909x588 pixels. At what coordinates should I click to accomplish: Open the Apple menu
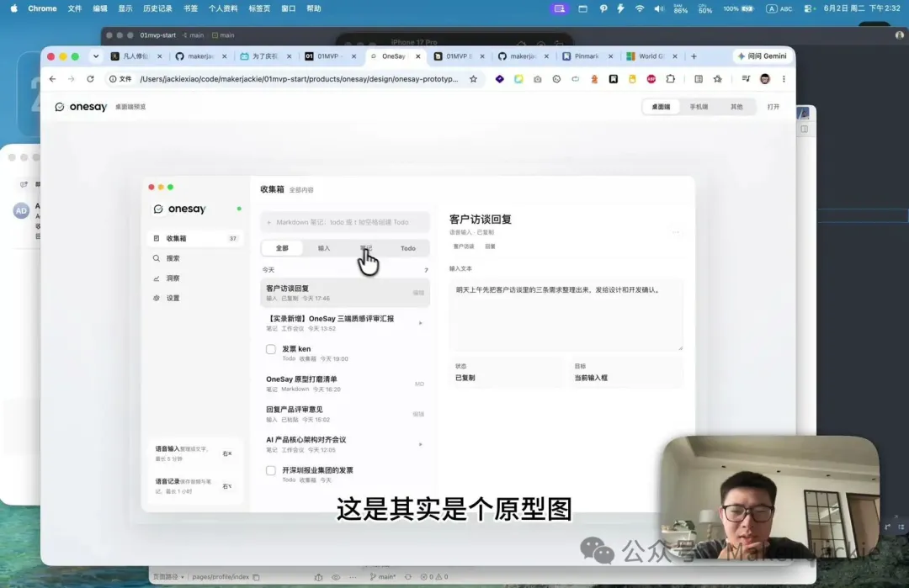(14, 8)
